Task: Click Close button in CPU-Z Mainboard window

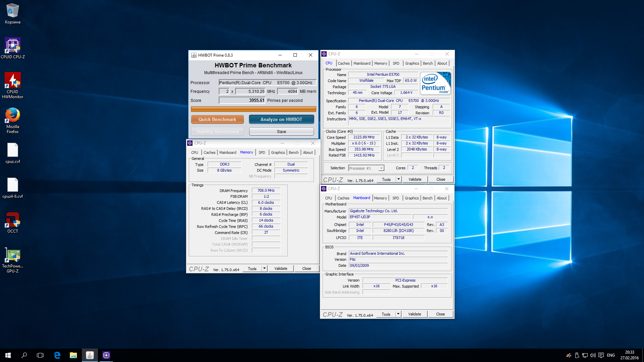Action: pos(440,314)
